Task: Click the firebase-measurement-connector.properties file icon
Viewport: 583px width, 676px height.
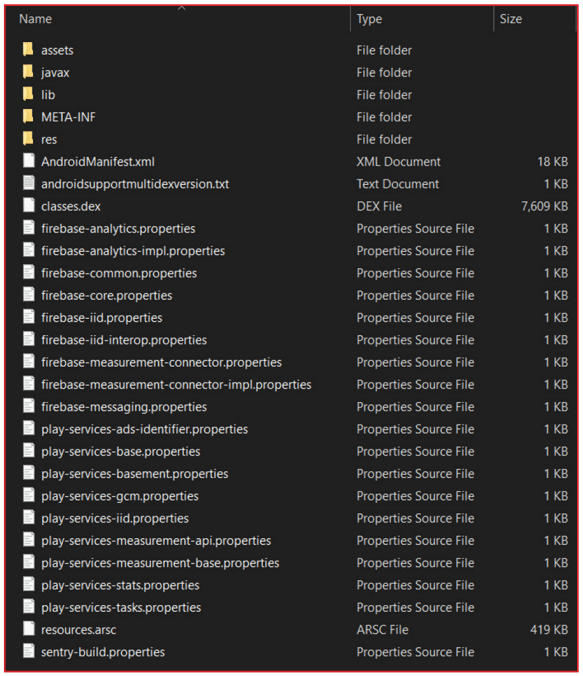Action: coord(28,361)
